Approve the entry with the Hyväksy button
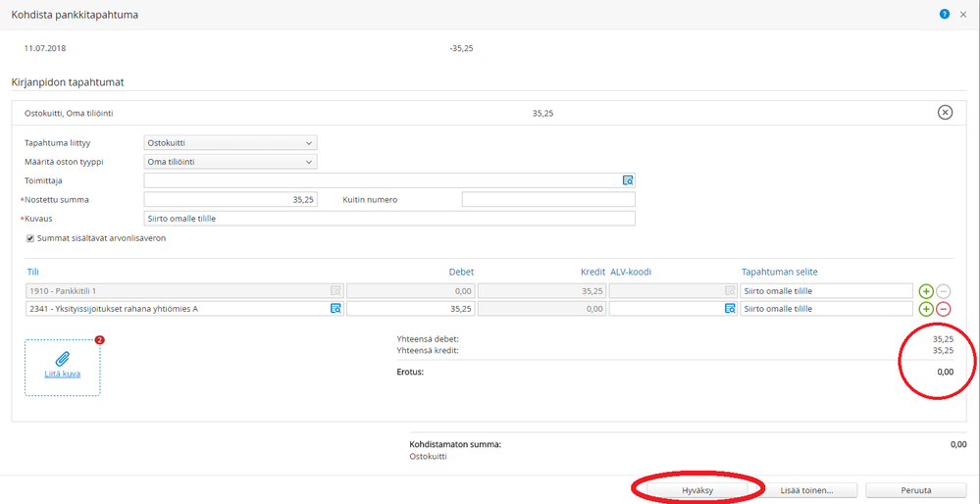This screenshot has width=980, height=504. [x=697, y=490]
